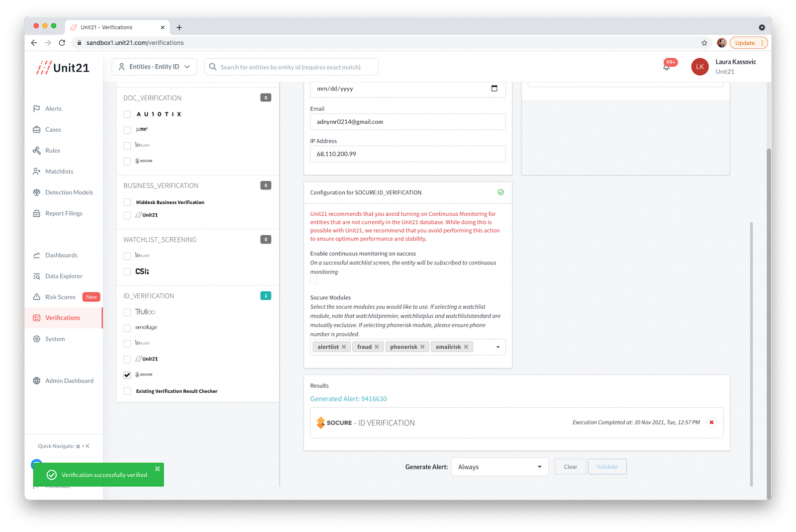Click the IP Address input field
The height and width of the screenshot is (532, 796).
click(x=408, y=154)
